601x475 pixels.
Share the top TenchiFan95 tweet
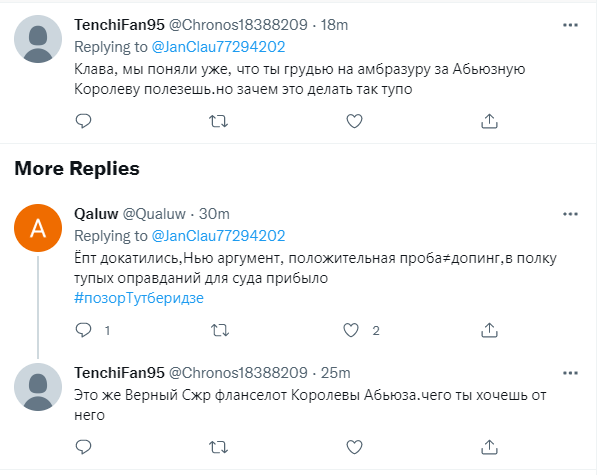tap(489, 121)
